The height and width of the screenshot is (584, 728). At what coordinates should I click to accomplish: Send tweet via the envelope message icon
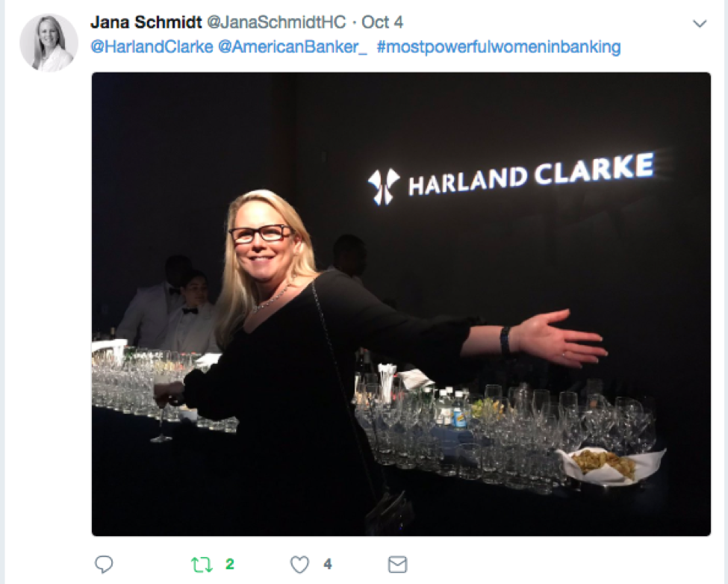(x=397, y=565)
